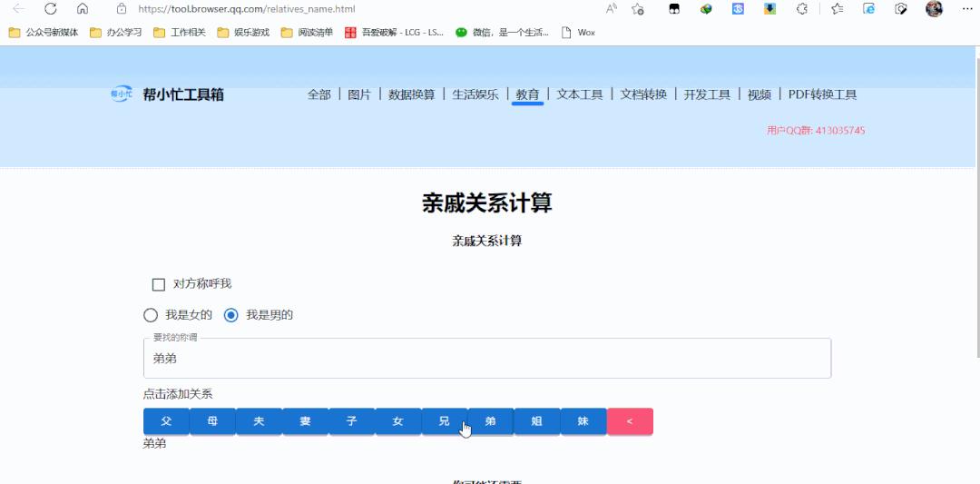The image size is (980, 484).
Task: Open the Extensions puzzle icon
Action: coord(802,9)
